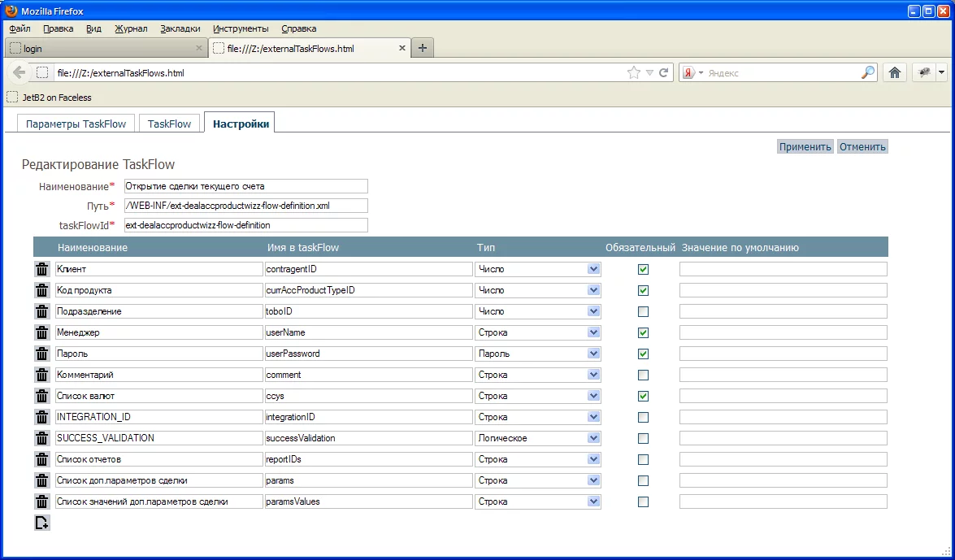Change type of SUCCESS_VALIDATION from Логическое
This screenshot has width=955, height=560.
tap(593, 438)
